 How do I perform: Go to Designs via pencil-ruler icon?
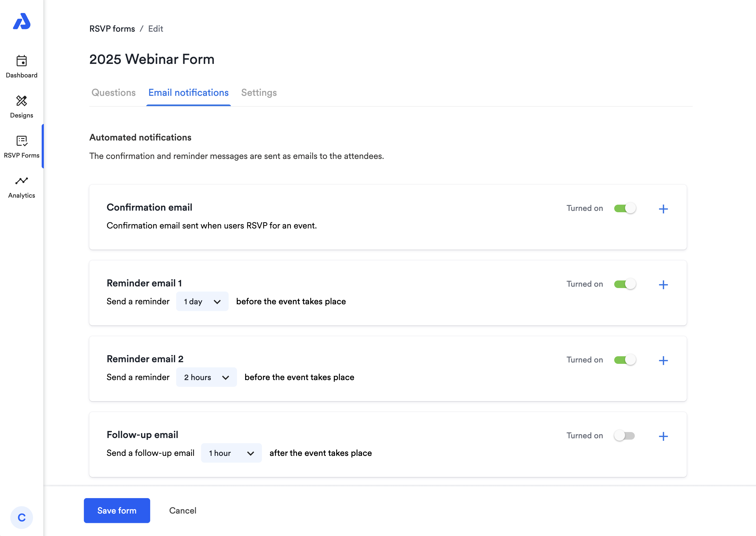22,101
